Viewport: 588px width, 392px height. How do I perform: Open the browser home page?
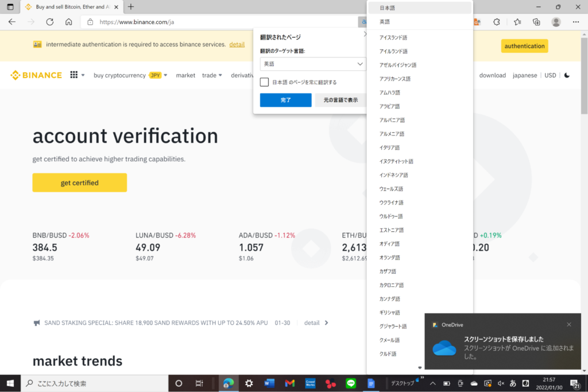click(x=69, y=22)
